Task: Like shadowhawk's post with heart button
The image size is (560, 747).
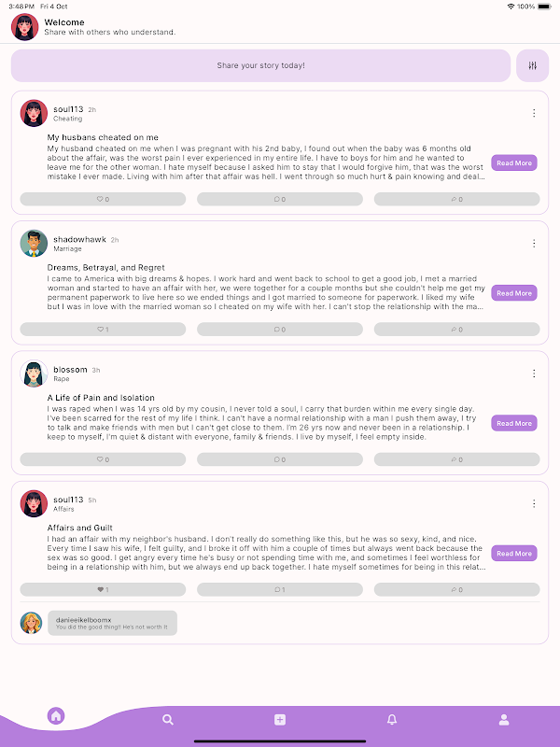Action: 103,330
